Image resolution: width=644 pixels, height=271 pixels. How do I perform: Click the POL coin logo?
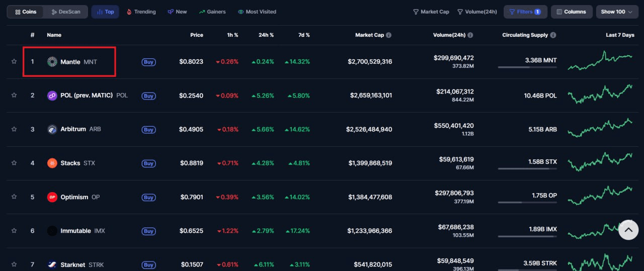pos(52,96)
